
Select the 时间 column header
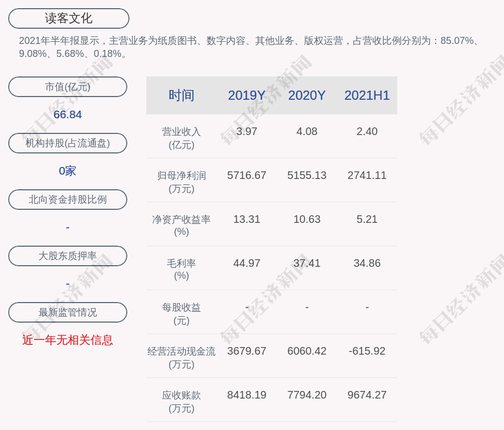(181, 95)
